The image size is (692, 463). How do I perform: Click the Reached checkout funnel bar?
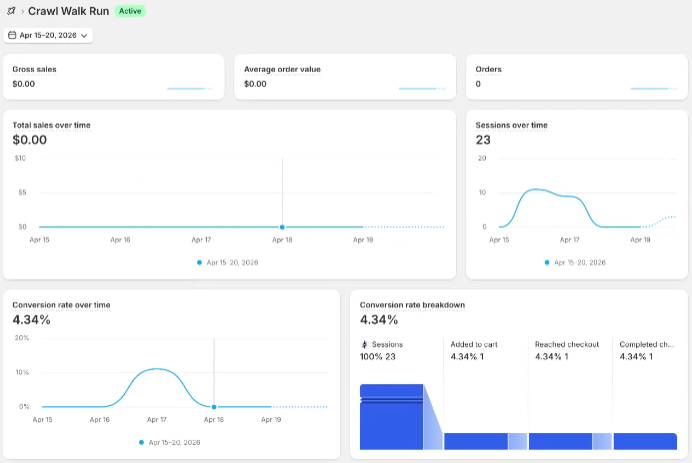tap(560, 441)
